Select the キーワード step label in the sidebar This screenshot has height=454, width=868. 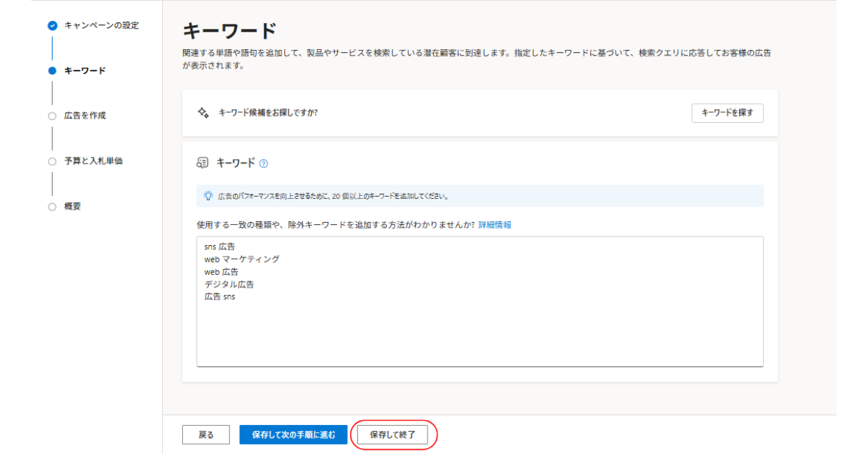(85, 71)
